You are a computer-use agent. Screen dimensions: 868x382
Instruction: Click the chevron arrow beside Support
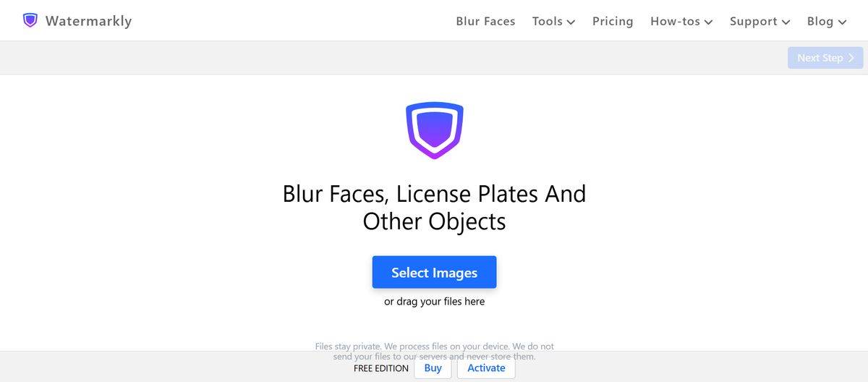pyautogui.click(x=786, y=22)
